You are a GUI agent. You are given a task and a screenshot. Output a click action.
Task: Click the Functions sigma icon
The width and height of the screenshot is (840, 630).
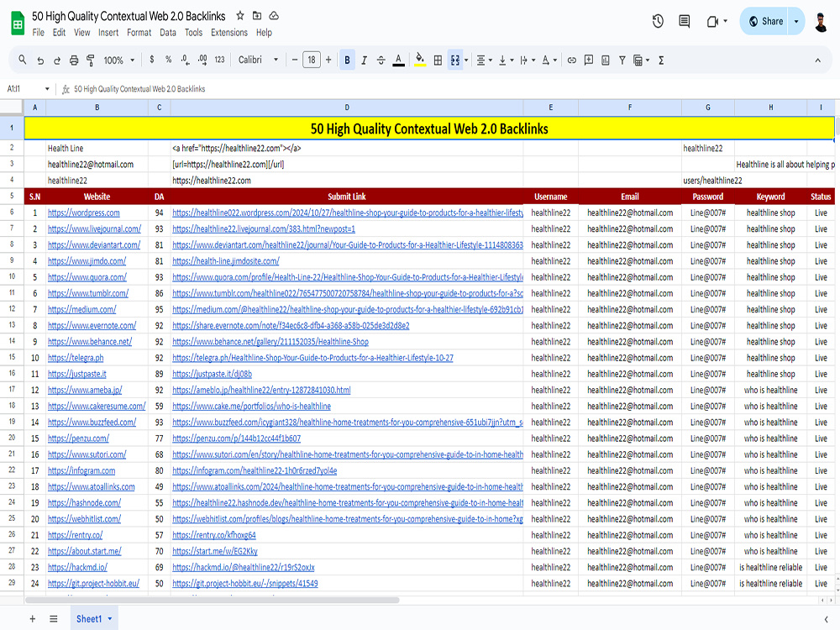(x=661, y=60)
